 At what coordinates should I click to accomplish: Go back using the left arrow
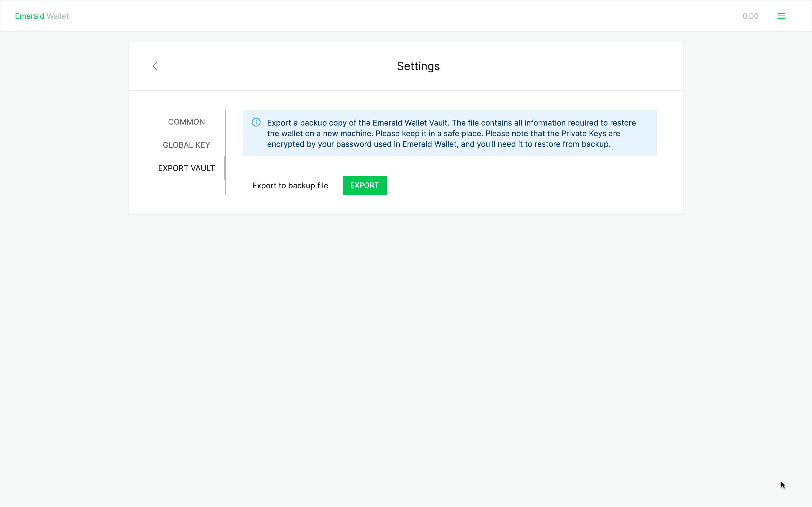155,66
